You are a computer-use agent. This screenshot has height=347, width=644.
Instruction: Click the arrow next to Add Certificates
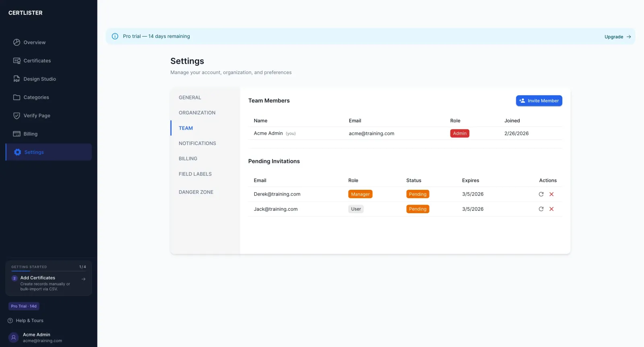(83, 279)
